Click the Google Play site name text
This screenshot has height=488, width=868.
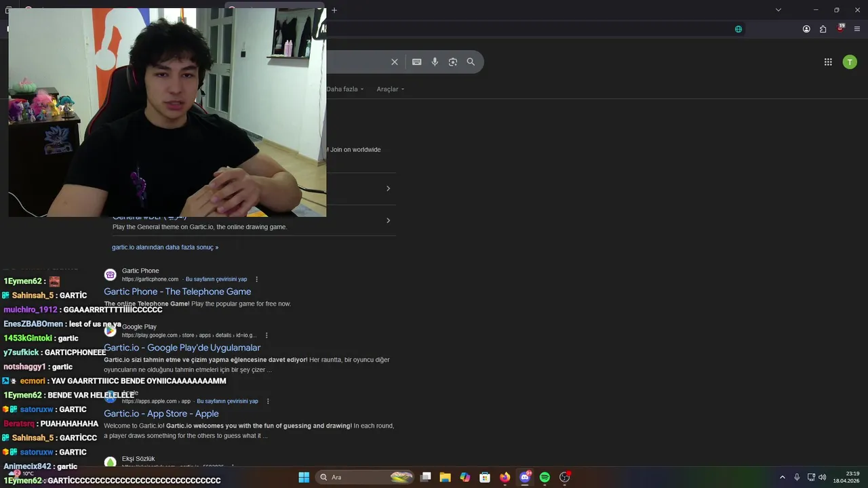(x=139, y=327)
